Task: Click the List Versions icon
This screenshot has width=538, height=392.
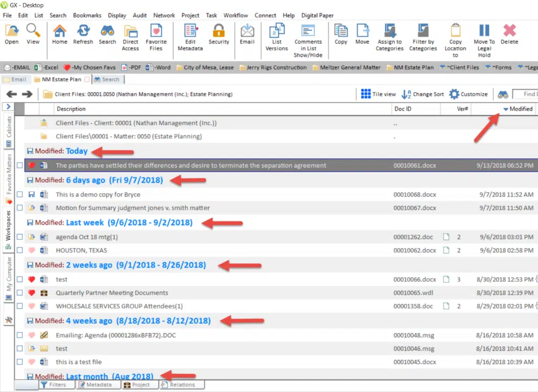Action: click(276, 37)
